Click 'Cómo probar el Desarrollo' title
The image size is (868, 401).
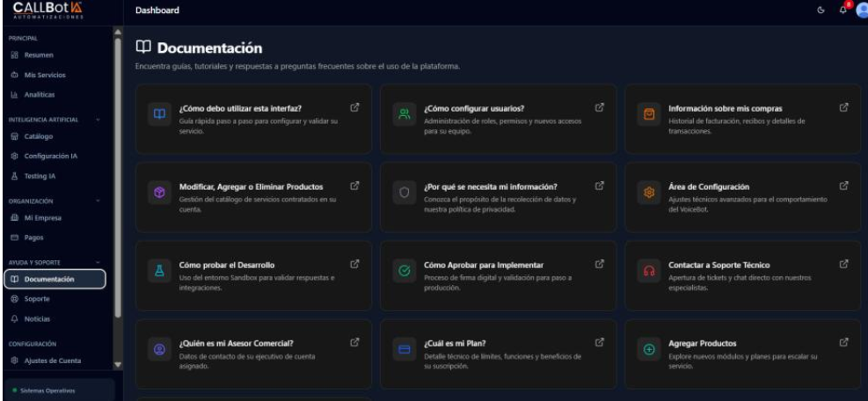click(226, 266)
